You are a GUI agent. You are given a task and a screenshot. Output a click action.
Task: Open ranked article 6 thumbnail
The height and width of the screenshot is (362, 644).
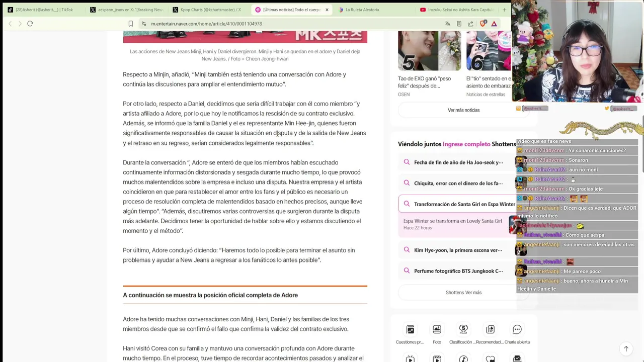tap(489, 51)
